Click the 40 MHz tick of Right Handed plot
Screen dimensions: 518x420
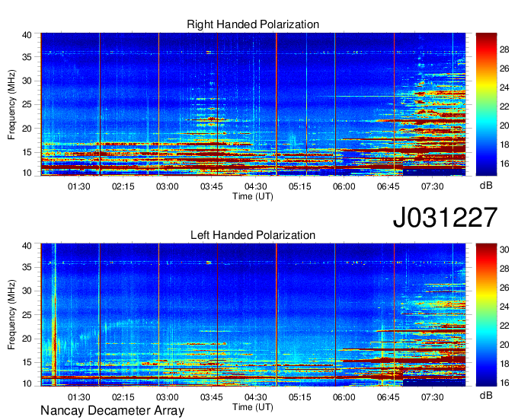27,35
